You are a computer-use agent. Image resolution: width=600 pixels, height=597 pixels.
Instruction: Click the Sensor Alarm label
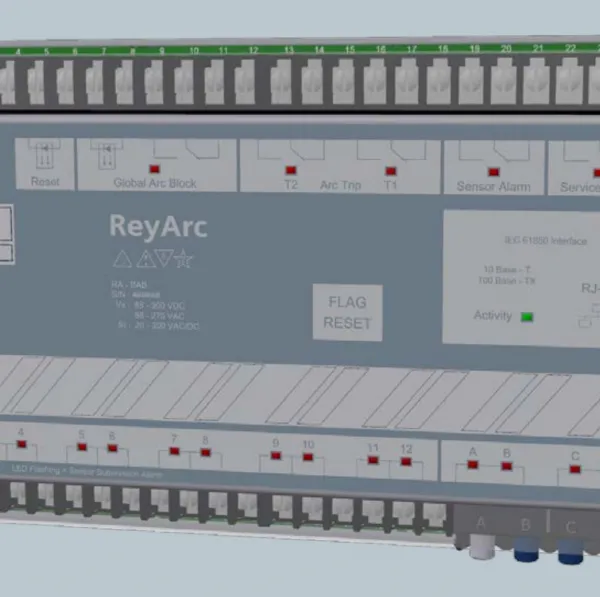(x=494, y=186)
